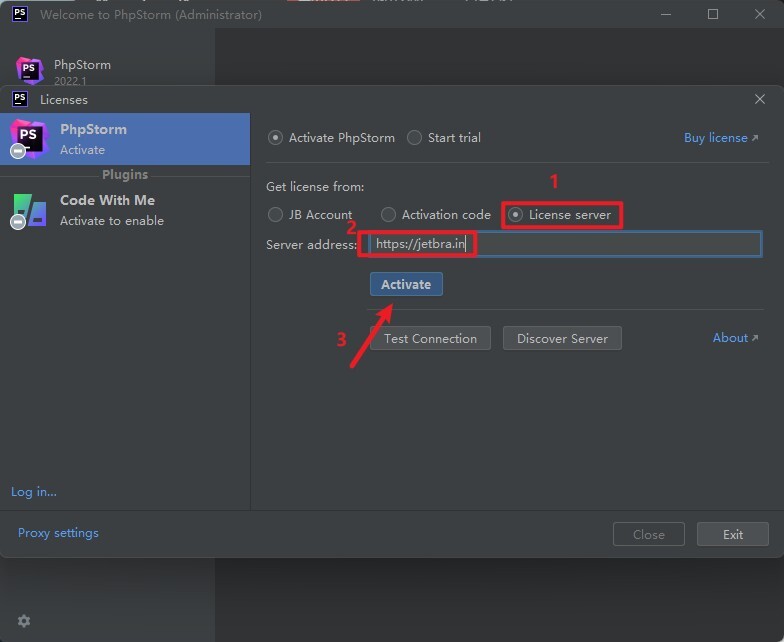Maximize the Welcome to PhpStorm window
Image resolution: width=784 pixels, height=642 pixels.
click(713, 14)
